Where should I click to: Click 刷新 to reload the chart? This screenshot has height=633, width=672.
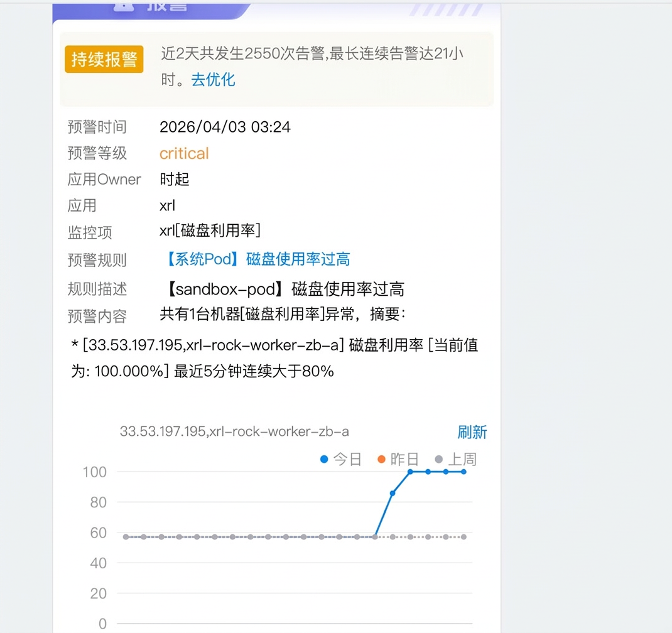pos(472,432)
